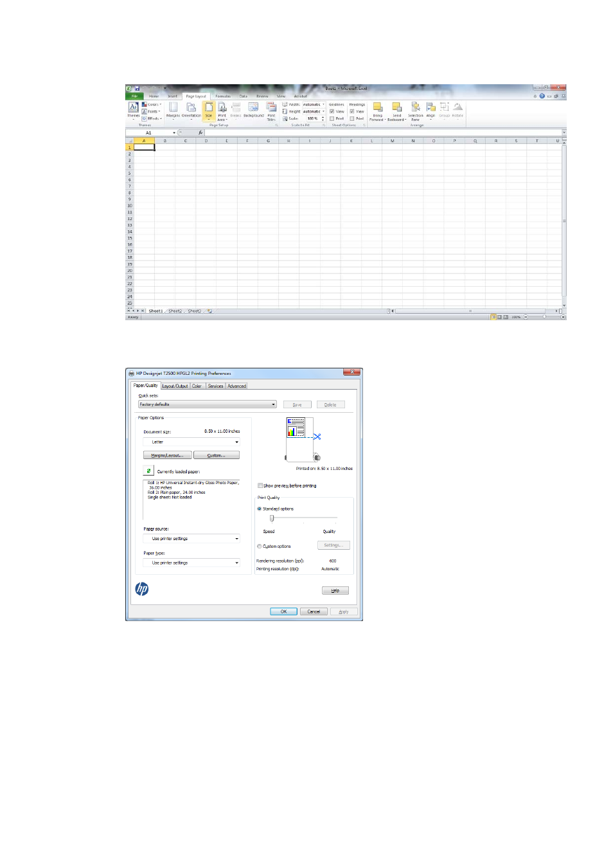This screenshot has height=868, width=613.
Task: Open the Color tab in HP dialog
Action: point(197,386)
